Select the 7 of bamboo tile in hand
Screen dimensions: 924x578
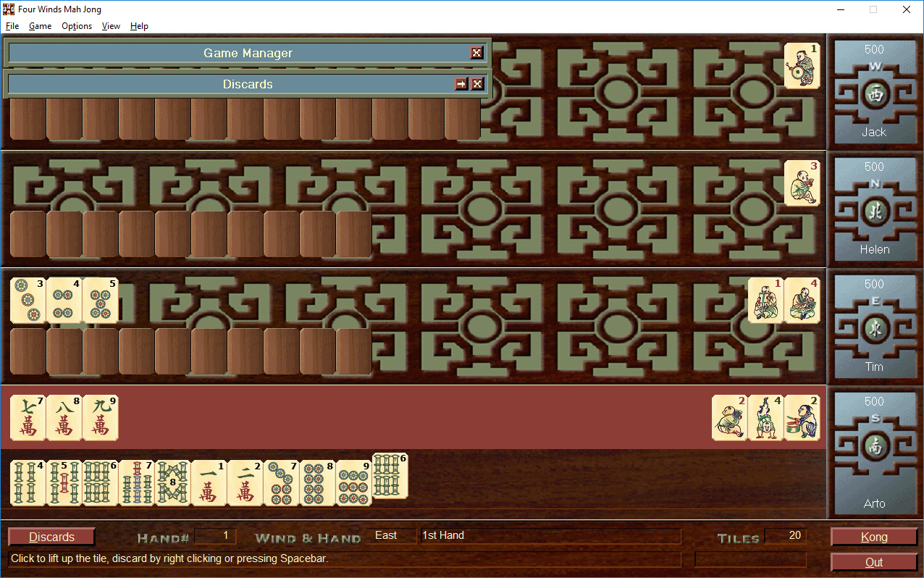(137, 483)
